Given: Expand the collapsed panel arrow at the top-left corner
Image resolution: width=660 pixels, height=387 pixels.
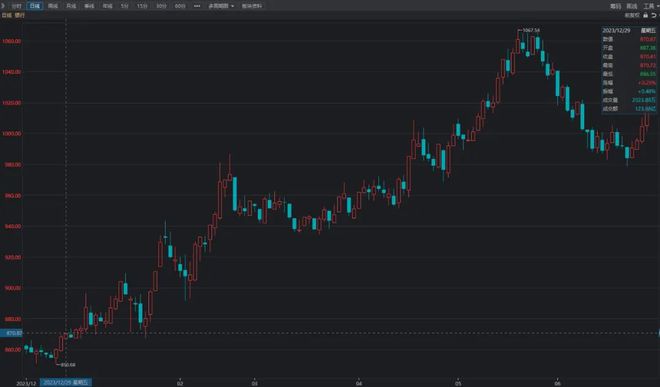Looking at the screenshot, I should 3,6.
